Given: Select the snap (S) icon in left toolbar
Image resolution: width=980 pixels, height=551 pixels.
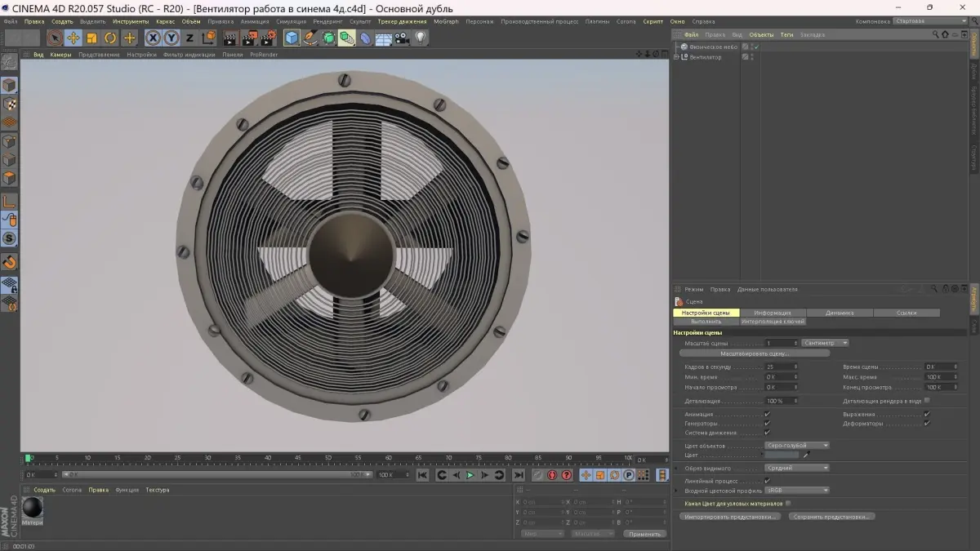Looking at the screenshot, I should 9,238.
